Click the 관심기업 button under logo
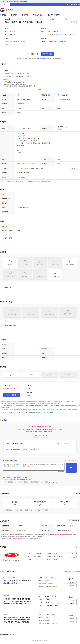80x644 pixels. [x=7, y=560]
